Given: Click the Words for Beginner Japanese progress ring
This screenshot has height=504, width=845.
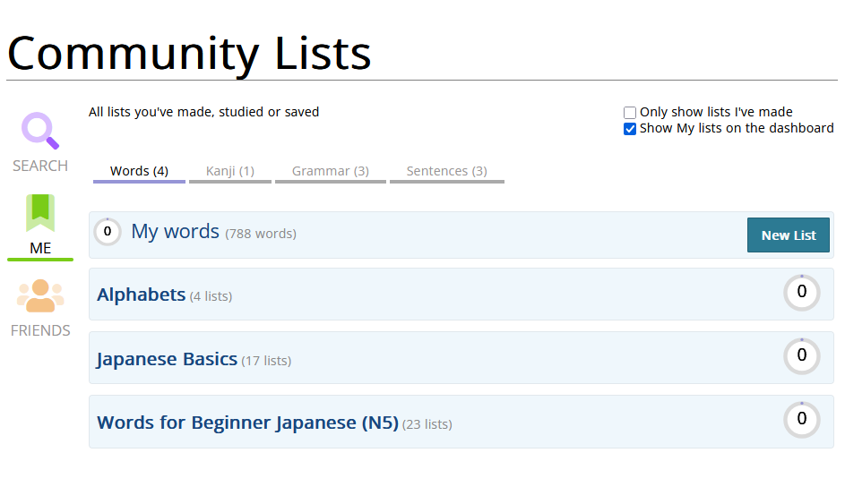Looking at the screenshot, I should [x=801, y=420].
